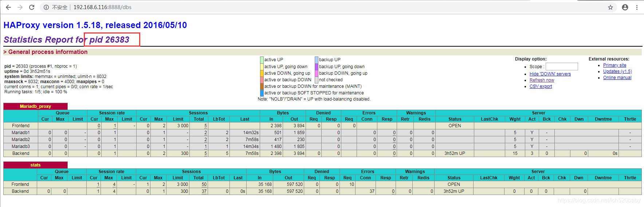The width and height of the screenshot is (644, 207).
Task: Focus the Scope filter input field
Action: coord(562,66)
